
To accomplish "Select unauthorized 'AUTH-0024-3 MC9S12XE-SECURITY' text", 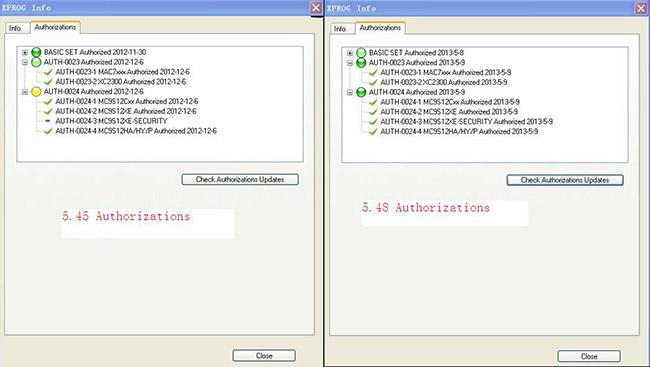I will coord(112,121).
